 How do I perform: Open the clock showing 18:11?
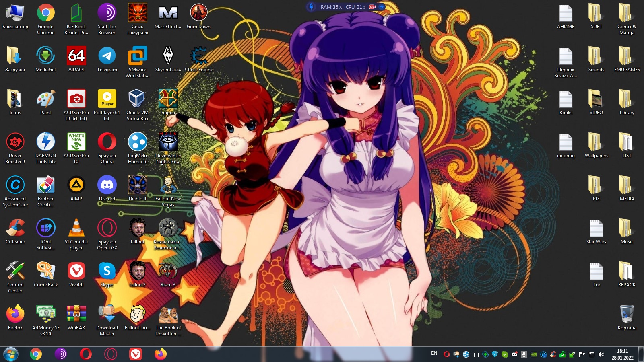pos(622,354)
